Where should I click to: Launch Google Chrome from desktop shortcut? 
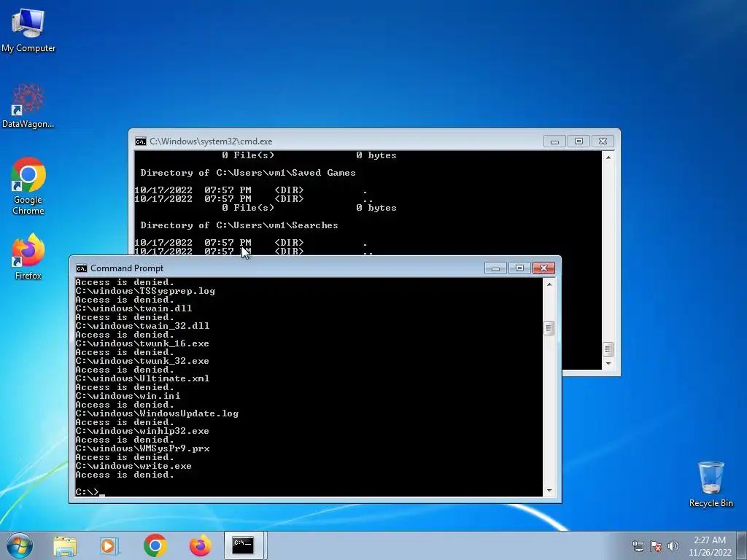[28, 186]
